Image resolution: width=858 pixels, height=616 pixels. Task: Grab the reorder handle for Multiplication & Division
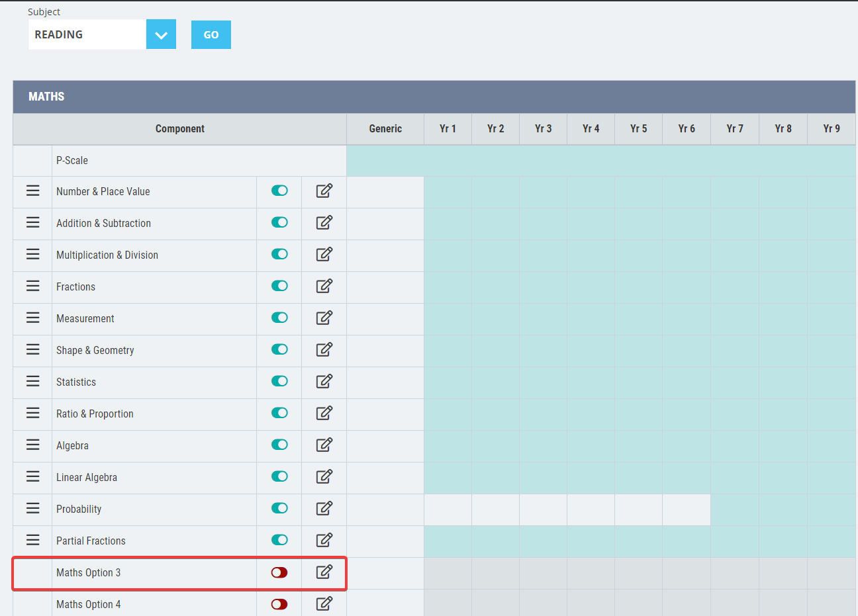tap(32, 254)
